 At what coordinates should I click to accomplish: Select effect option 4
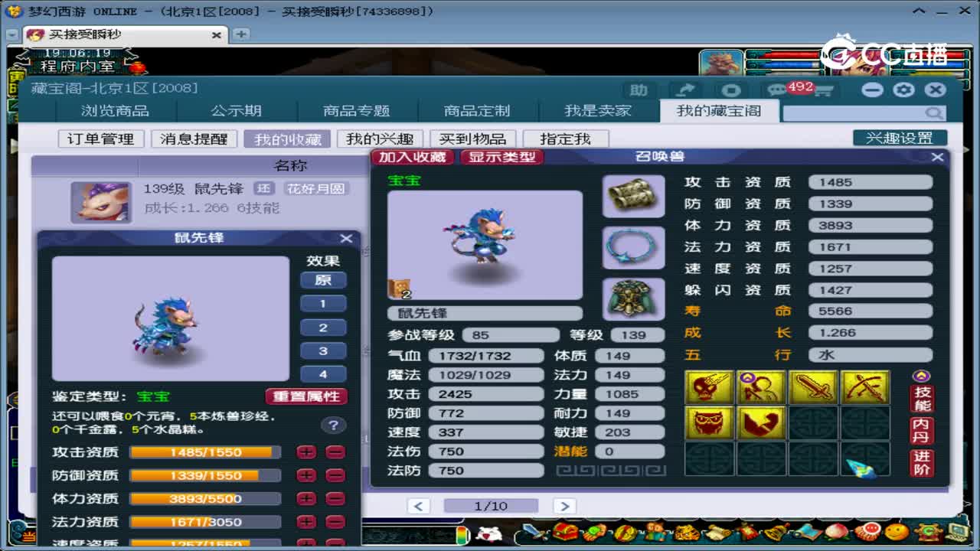click(323, 375)
